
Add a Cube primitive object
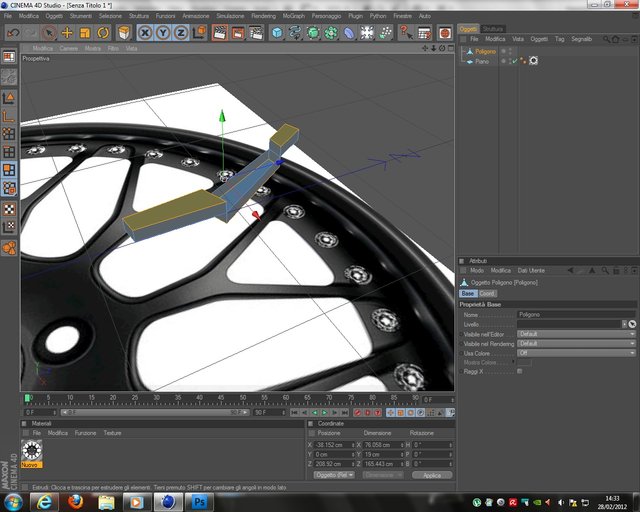277,33
